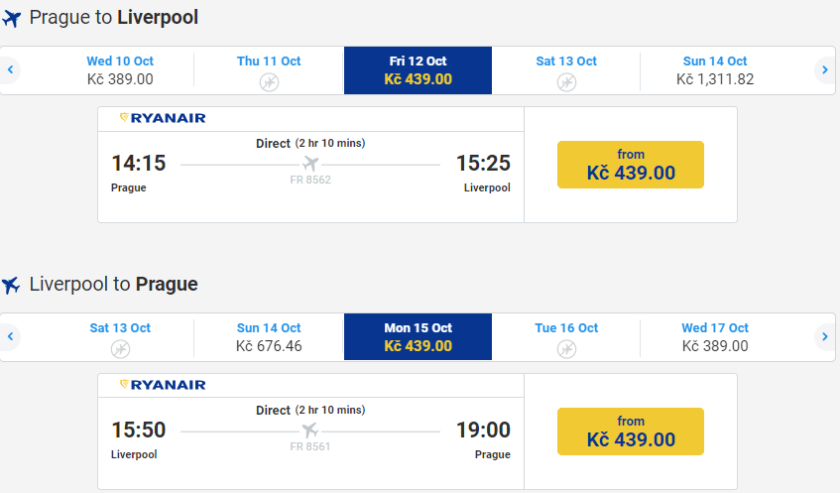Select the Wed 17 Oct return date tab
Viewport: 840px width, 493px height.
pyautogui.click(x=714, y=337)
